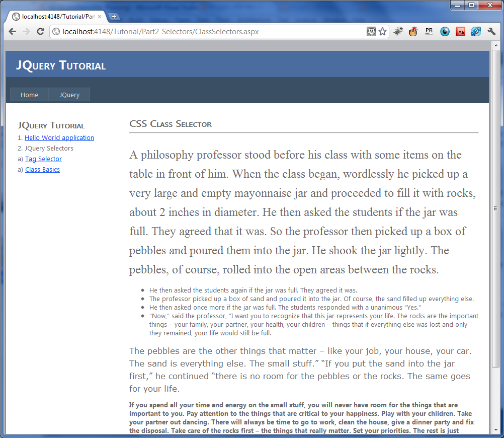Open the PageRank (PR) extension icon
Screen dimensions: 504x438
click(x=429, y=31)
